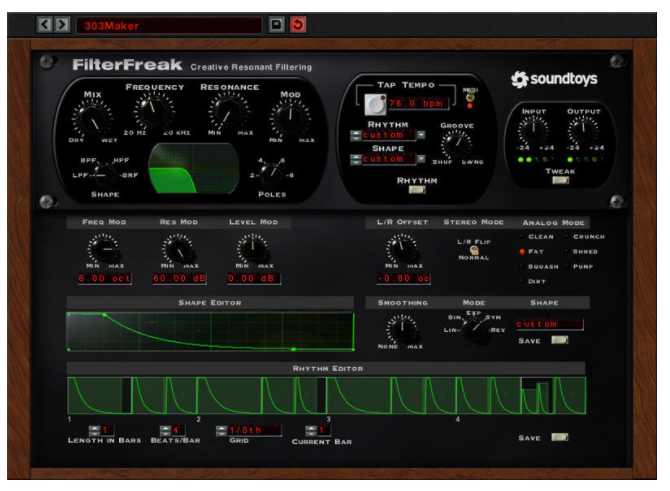Go to the previous preset arrow
The width and height of the screenshot is (670, 491).
click(x=44, y=25)
